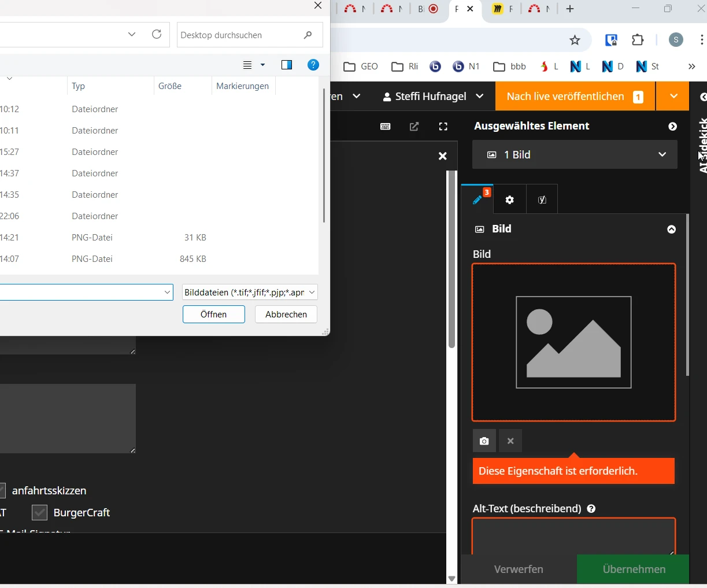Remove image with the X icon button
The image size is (707, 588).
(510, 441)
